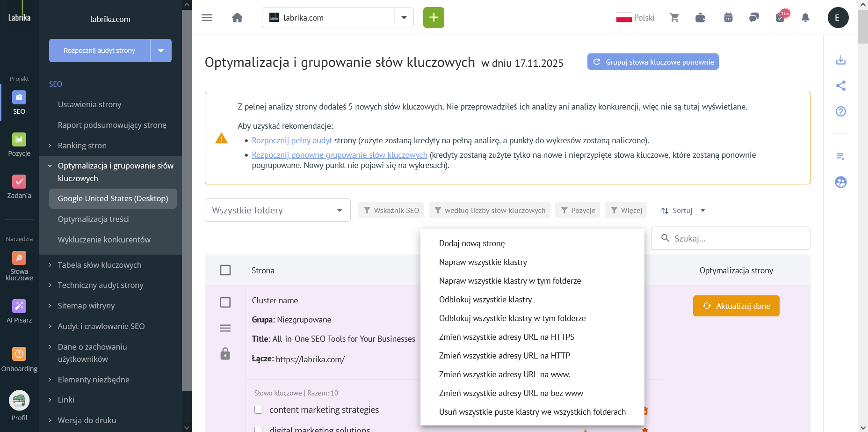Open the 'Wszystkie foldery' dropdown
The height and width of the screenshot is (432, 868).
point(278,210)
